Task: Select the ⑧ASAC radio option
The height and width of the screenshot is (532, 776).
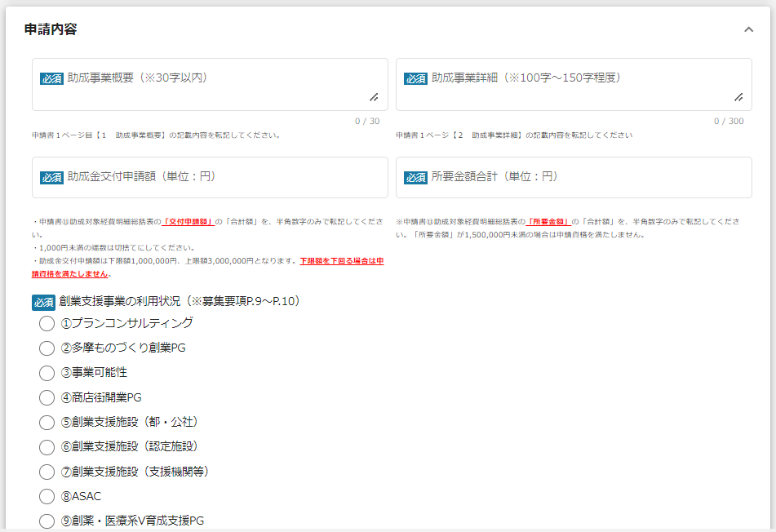Action: tap(47, 496)
